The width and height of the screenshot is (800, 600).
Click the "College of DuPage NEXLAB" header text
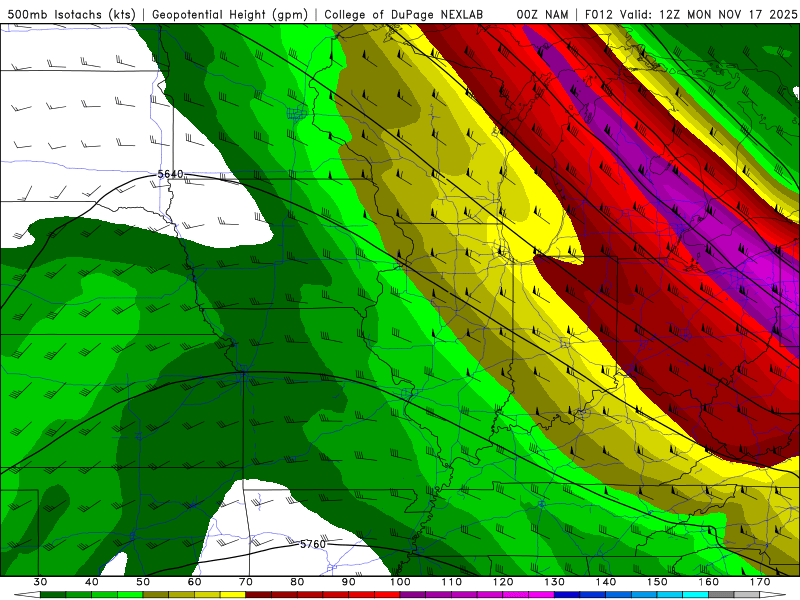click(x=404, y=15)
